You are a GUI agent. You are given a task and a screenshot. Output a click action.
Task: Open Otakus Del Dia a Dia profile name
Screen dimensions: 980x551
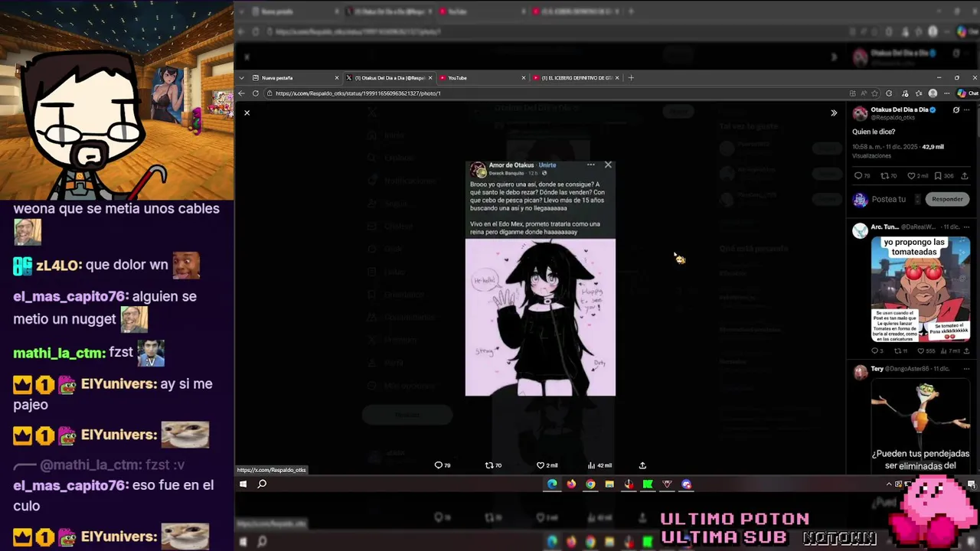tap(899, 109)
